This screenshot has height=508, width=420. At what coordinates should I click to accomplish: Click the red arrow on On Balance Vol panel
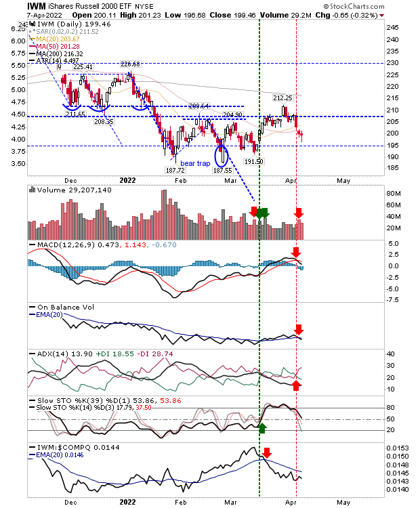click(299, 329)
